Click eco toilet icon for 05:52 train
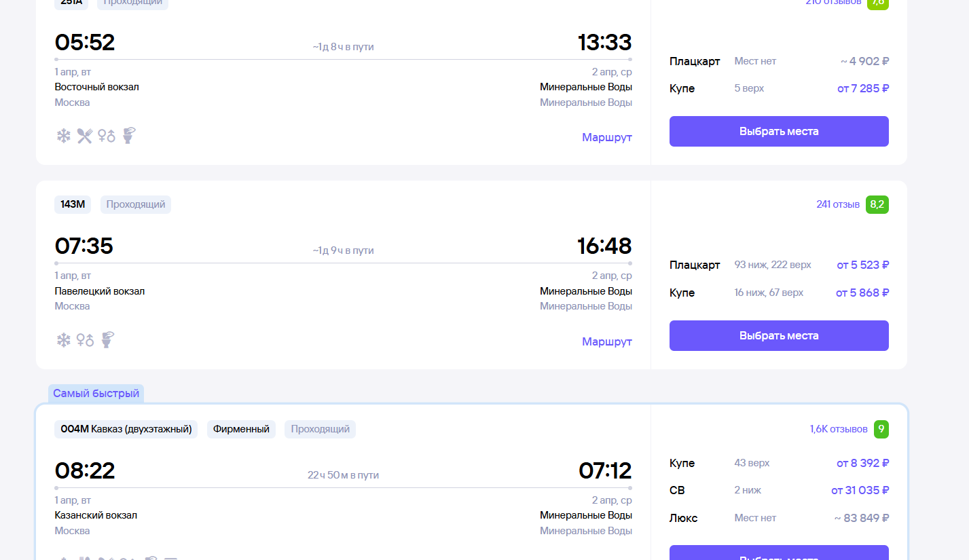The height and width of the screenshot is (560, 969). pos(128,136)
